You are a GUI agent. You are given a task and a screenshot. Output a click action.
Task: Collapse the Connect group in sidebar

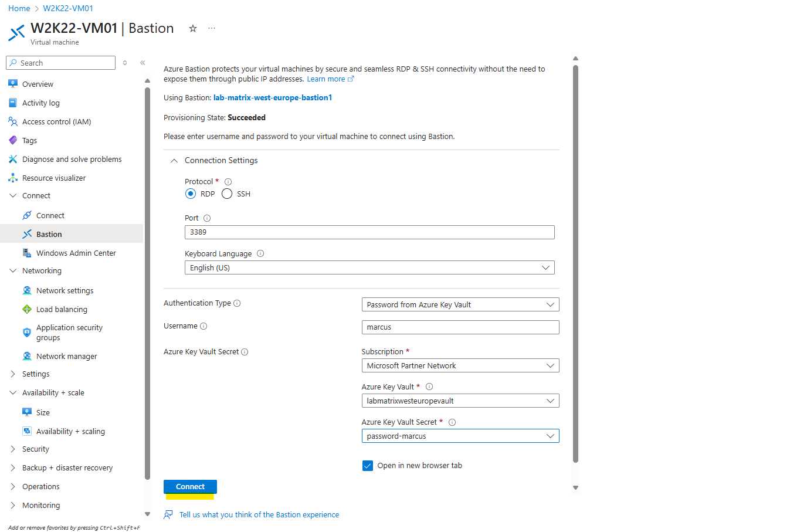[x=13, y=195]
